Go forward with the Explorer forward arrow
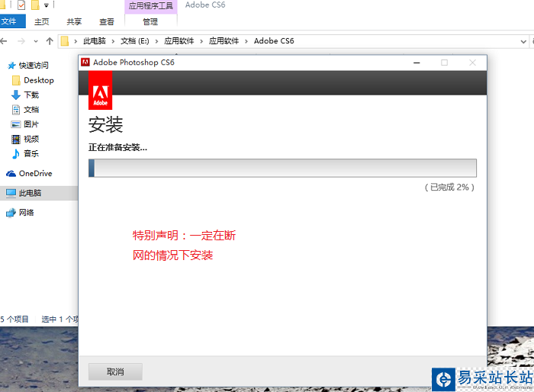 [x=21, y=41]
